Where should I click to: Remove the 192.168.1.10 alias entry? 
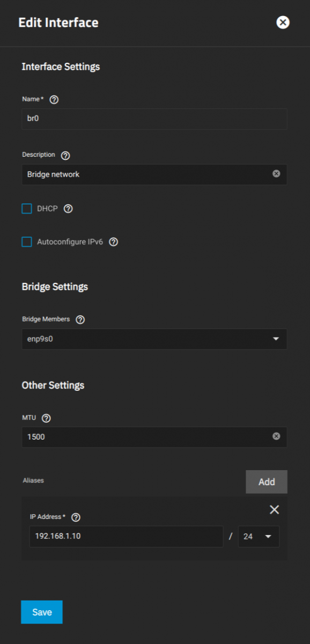tap(274, 509)
